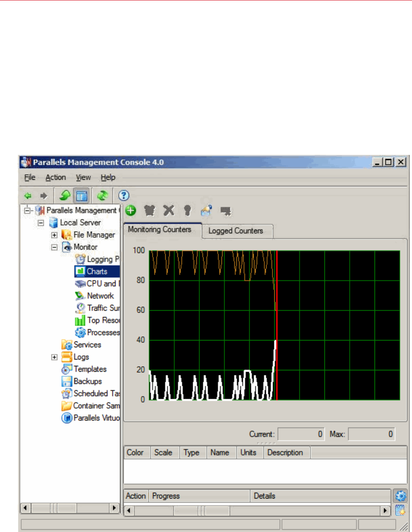Click the highlight key icon in the chart toolbar
Screen dimensions: 412x532
[188, 210]
